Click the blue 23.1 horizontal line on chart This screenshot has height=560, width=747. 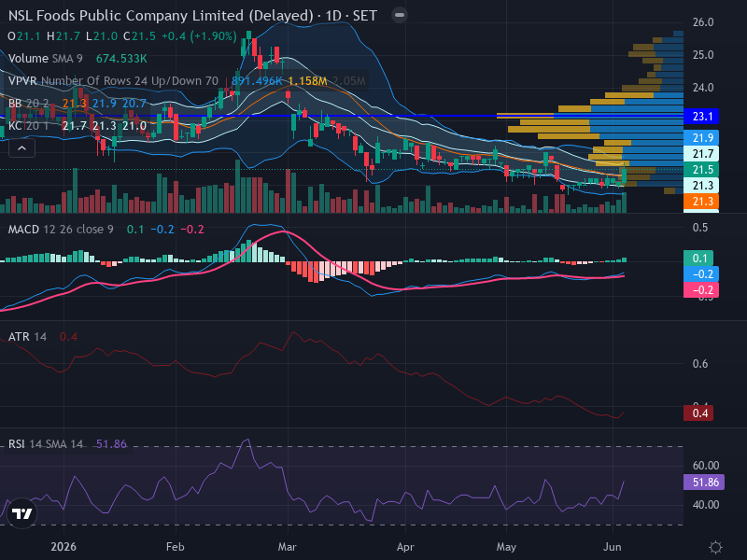341,116
